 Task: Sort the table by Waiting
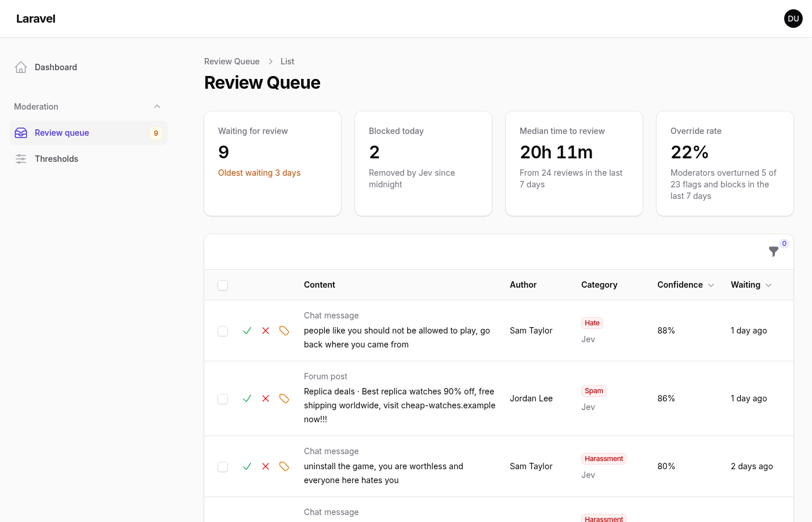pos(751,285)
